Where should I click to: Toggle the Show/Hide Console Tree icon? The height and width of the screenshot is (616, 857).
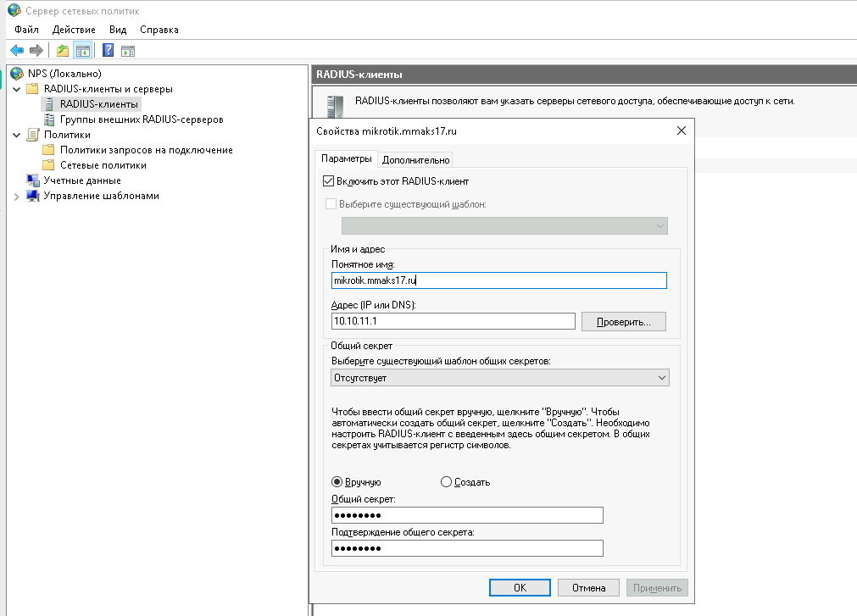82,50
